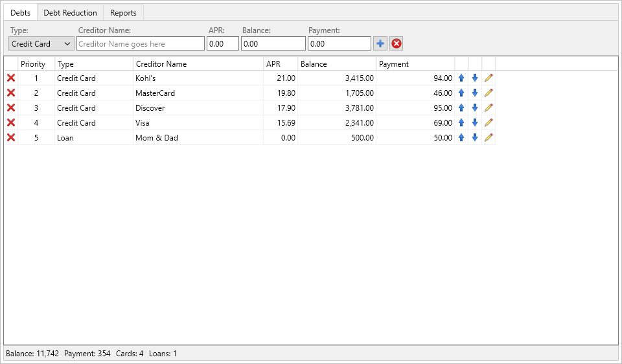
Task: Click the 1,705.00 balance cell
Action: coord(337,93)
